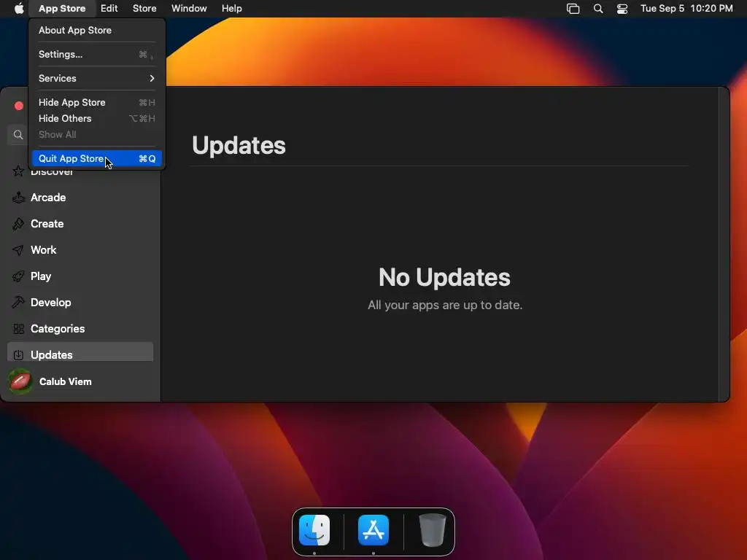Select Updates in the sidebar
The height and width of the screenshot is (560, 747).
pyautogui.click(x=80, y=353)
